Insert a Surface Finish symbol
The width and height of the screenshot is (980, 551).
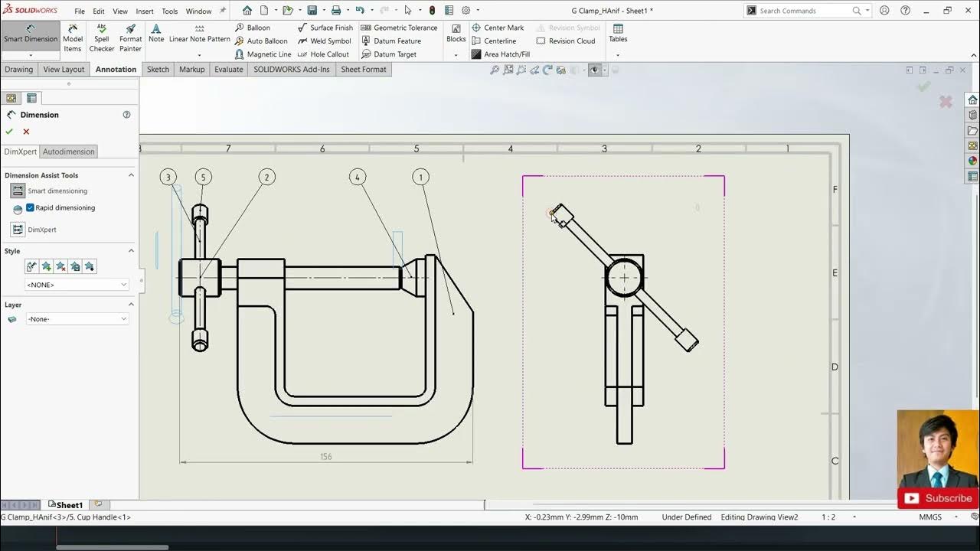[x=325, y=28]
